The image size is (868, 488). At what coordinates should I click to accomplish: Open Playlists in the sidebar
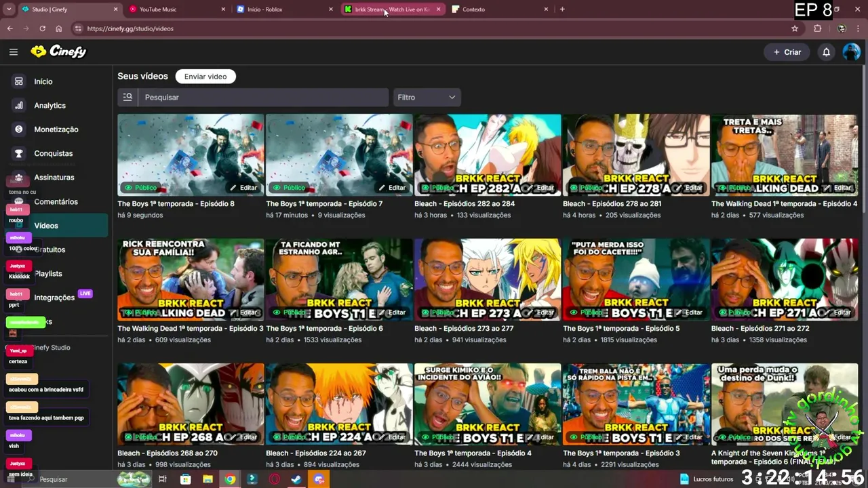coord(48,274)
